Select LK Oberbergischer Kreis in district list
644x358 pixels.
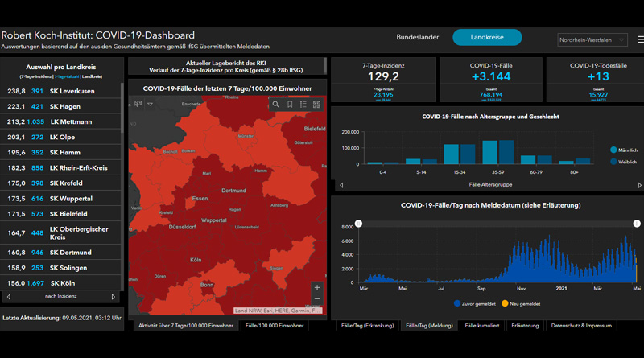pos(60,232)
